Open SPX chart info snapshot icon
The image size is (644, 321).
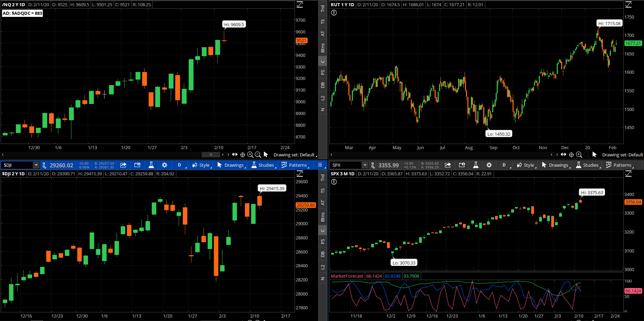point(462,165)
